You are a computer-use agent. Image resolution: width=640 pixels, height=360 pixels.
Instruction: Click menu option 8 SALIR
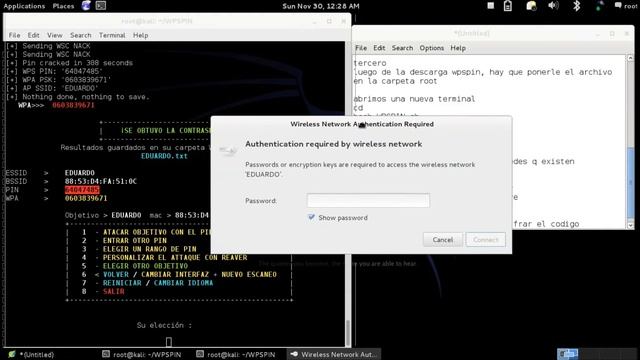113,291
